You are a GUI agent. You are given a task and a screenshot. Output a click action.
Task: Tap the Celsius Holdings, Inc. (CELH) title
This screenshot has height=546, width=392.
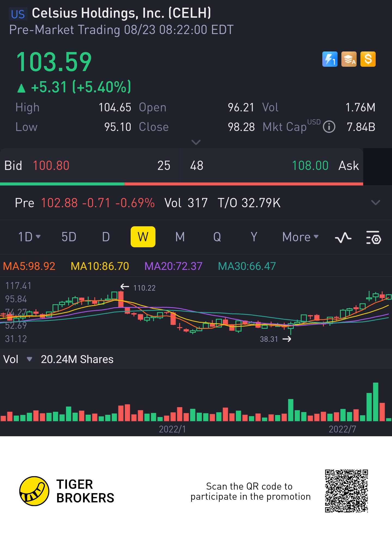pos(121,13)
